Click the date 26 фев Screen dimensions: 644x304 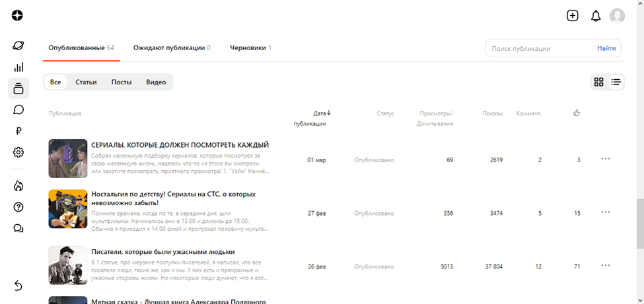(x=317, y=266)
